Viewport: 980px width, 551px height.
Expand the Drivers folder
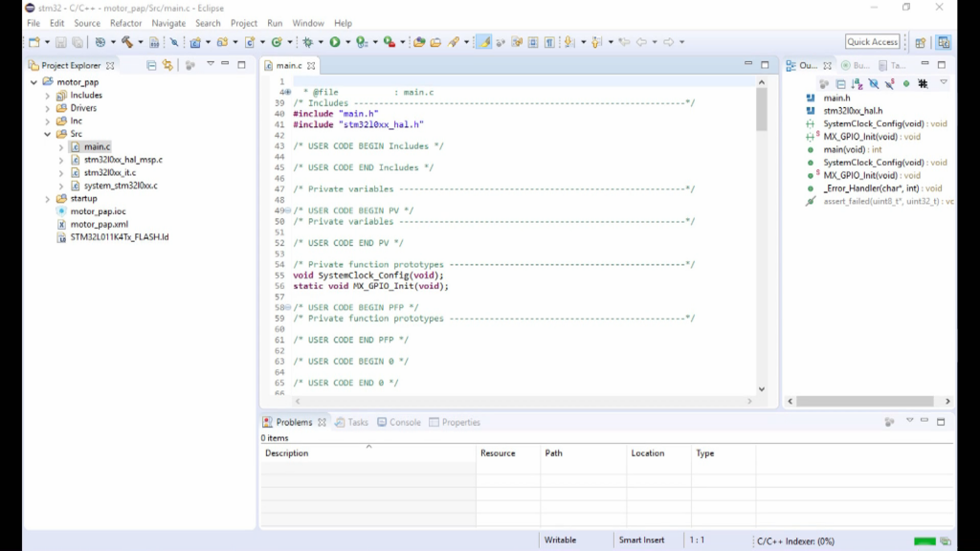pos(47,108)
